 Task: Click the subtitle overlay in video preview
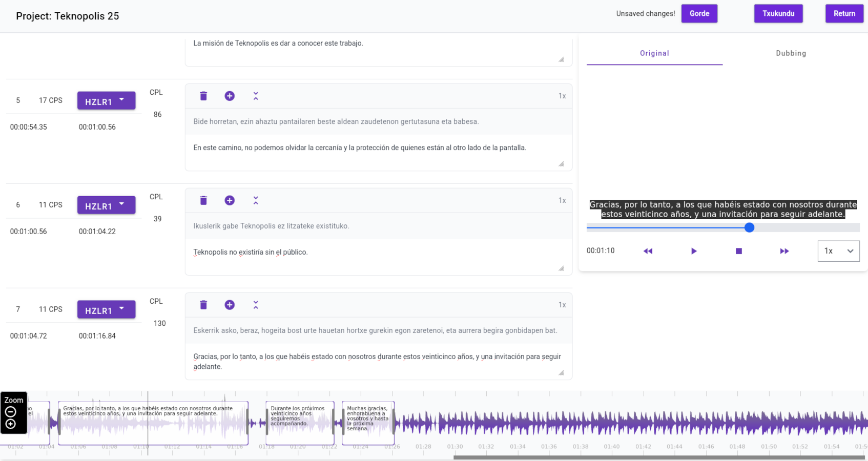(723, 209)
